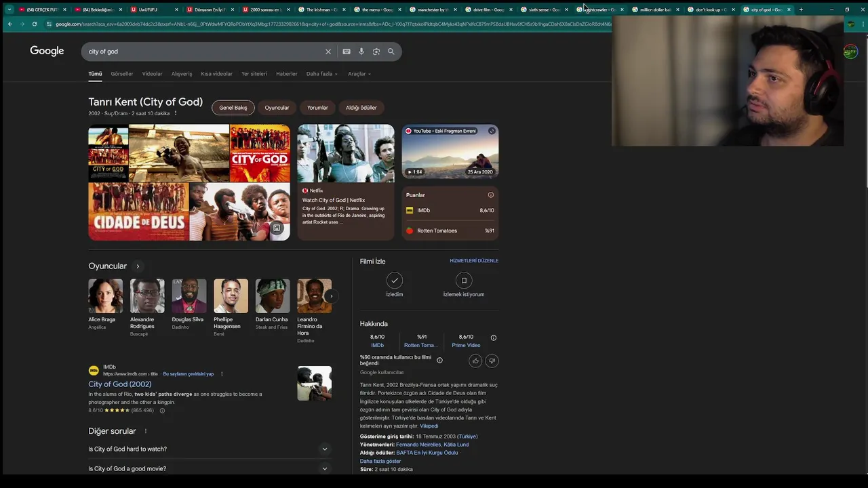Open the tab search dropdown in the tab strip

pos(9,9)
